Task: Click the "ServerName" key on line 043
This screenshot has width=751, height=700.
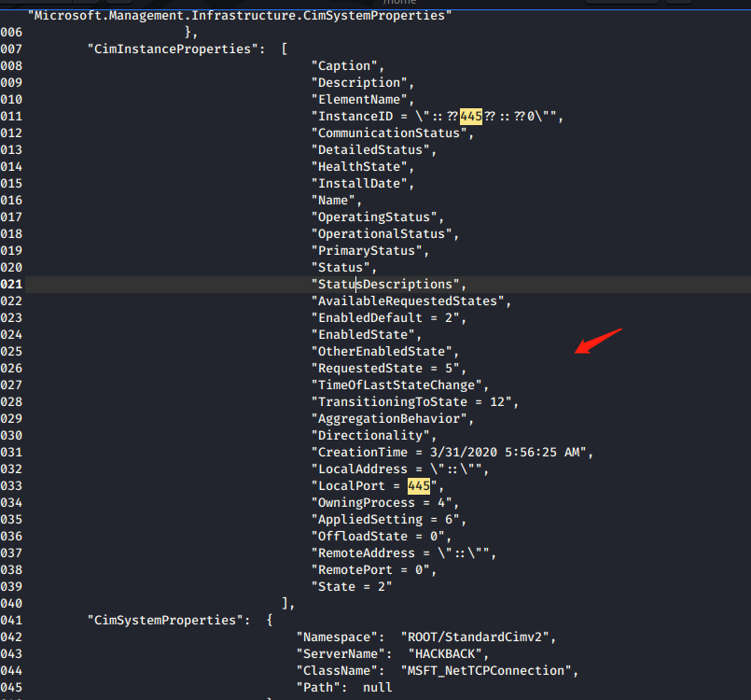Action: point(341,653)
